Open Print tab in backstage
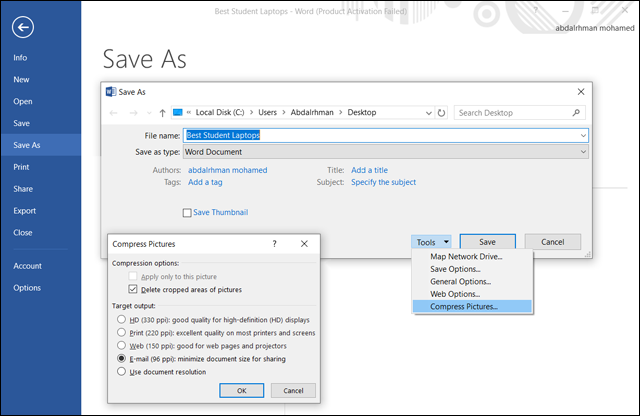The image size is (640, 416). [41, 167]
